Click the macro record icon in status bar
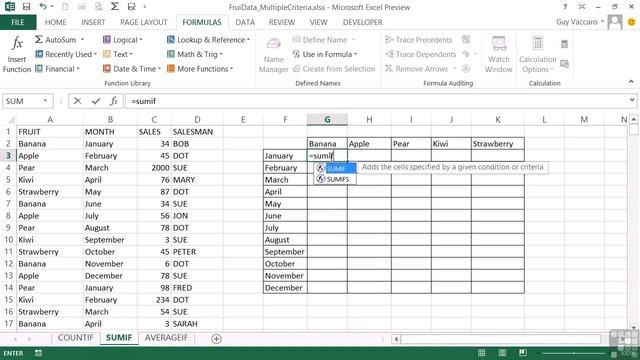 click(x=38, y=353)
